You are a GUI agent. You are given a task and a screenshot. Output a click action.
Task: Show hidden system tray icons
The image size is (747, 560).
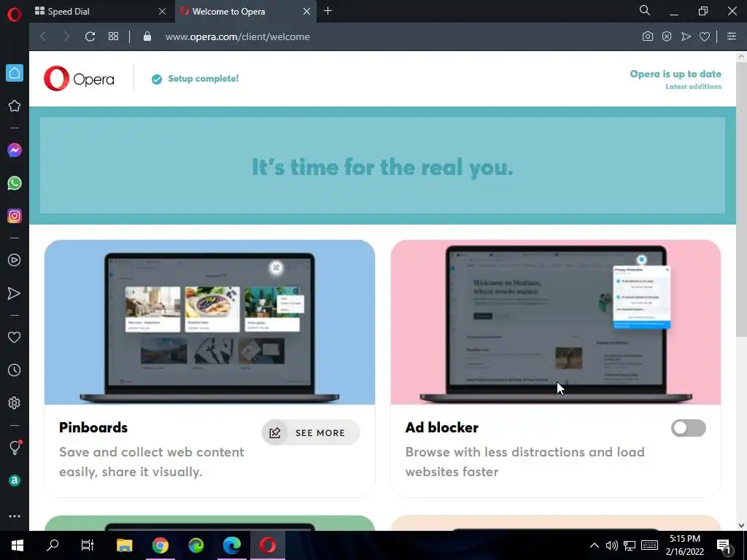point(594,545)
